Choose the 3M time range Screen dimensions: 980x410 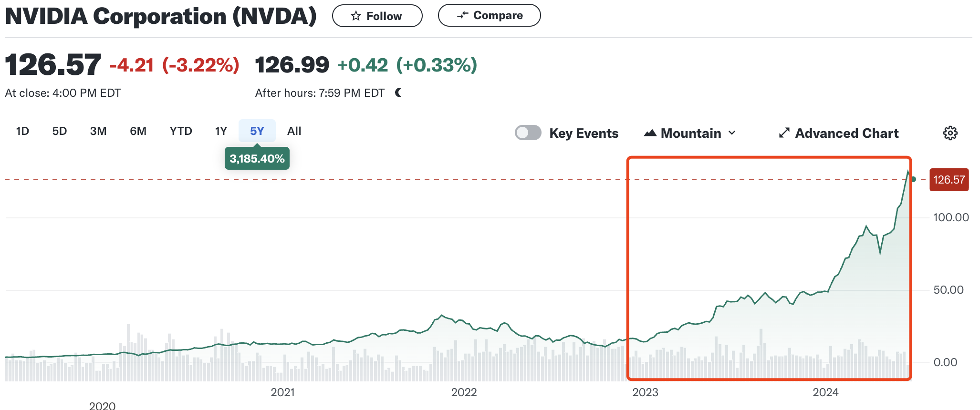(x=98, y=131)
